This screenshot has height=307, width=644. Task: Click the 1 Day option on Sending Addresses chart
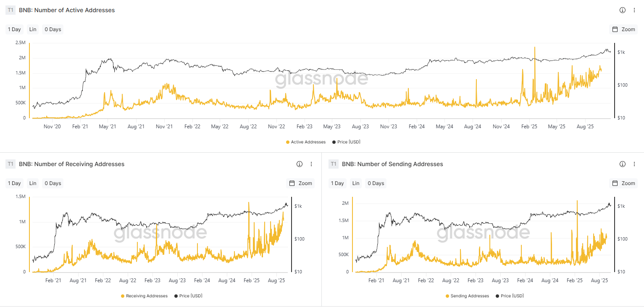(x=337, y=183)
